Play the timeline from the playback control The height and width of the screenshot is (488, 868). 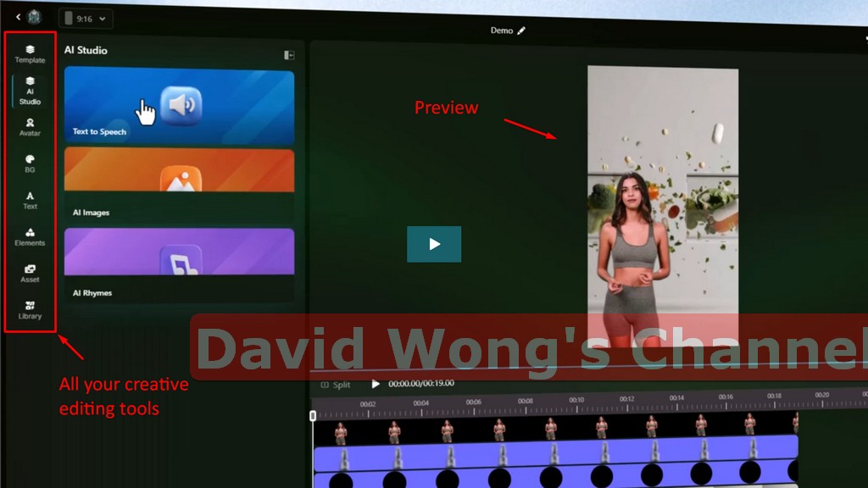376,384
